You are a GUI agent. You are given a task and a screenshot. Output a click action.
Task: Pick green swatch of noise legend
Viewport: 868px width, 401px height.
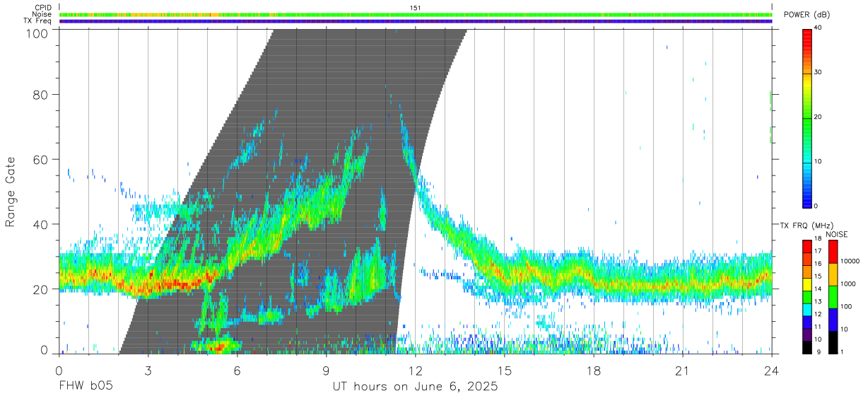833,296
